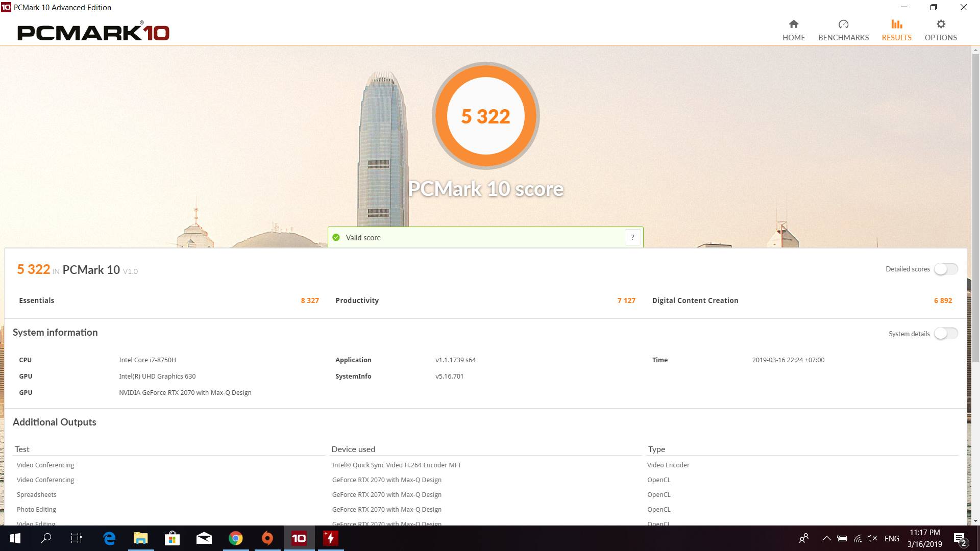Viewport: 980px width, 551px height.
Task: Click Intel Quick Sync Video H.264 Encoder MFT
Action: 397,465
